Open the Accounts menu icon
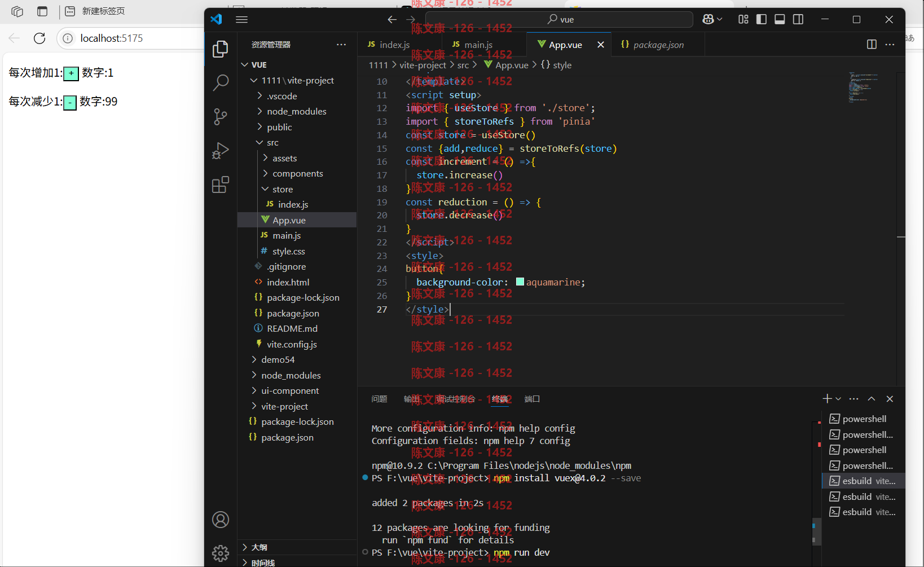Image resolution: width=924 pixels, height=567 pixels. 221,520
